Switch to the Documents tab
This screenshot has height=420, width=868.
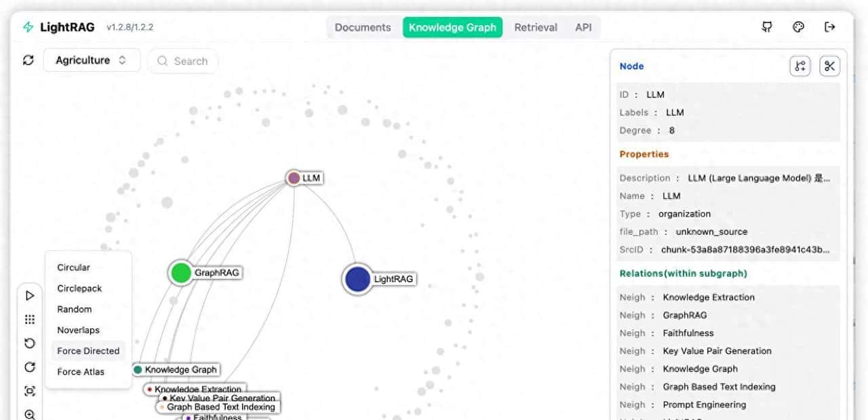363,27
